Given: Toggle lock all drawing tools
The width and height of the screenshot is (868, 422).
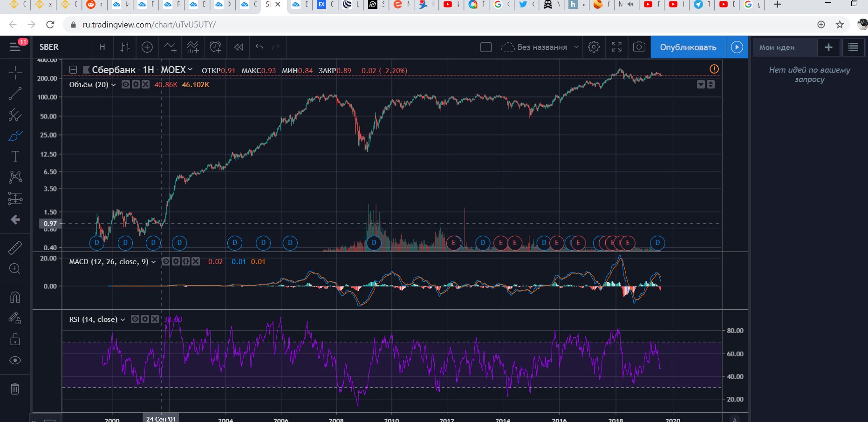Looking at the screenshot, I should pyautogui.click(x=15, y=339).
